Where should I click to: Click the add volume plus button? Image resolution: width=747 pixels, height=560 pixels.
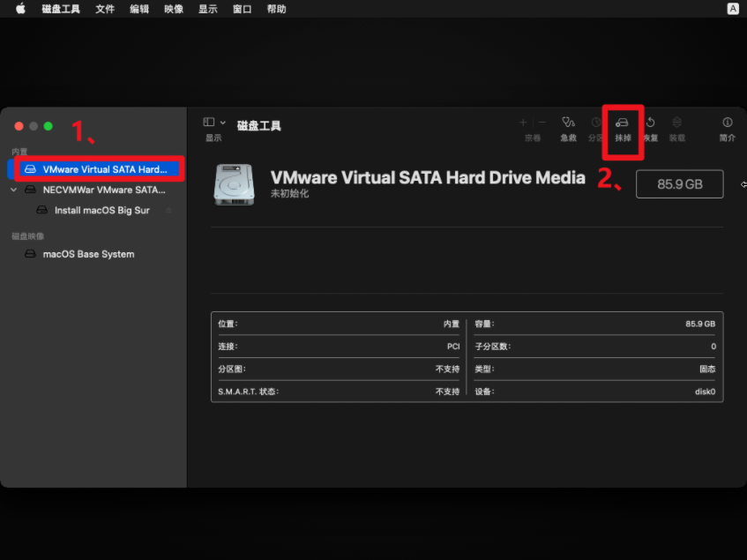pos(523,123)
